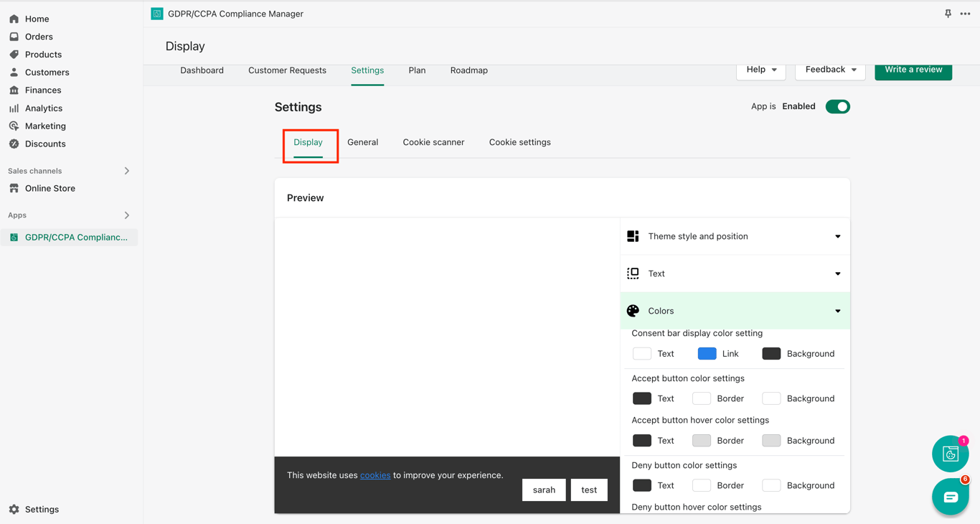Image resolution: width=980 pixels, height=524 pixels.
Task: Disable the app with Enabled toggle
Action: pyautogui.click(x=837, y=107)
